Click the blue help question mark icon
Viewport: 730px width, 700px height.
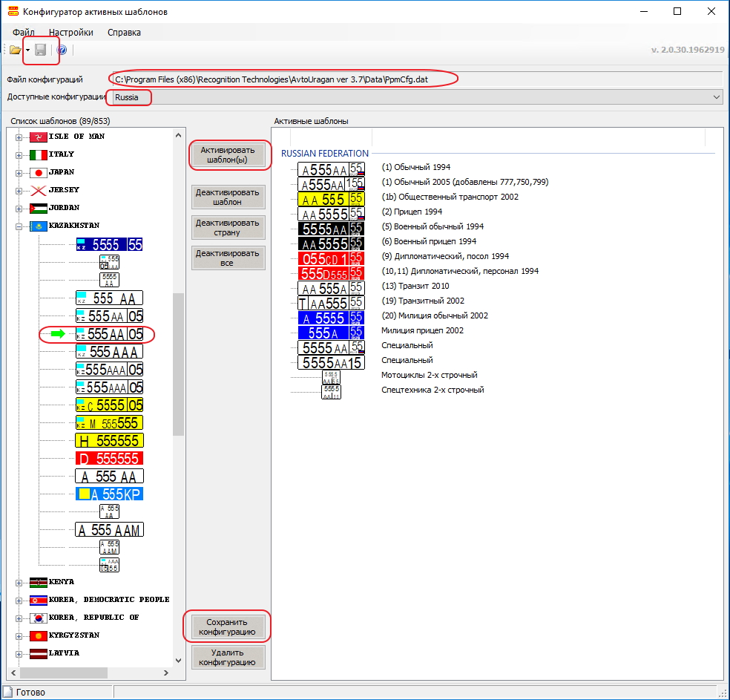pyautogui.click(x=62, y=50)
